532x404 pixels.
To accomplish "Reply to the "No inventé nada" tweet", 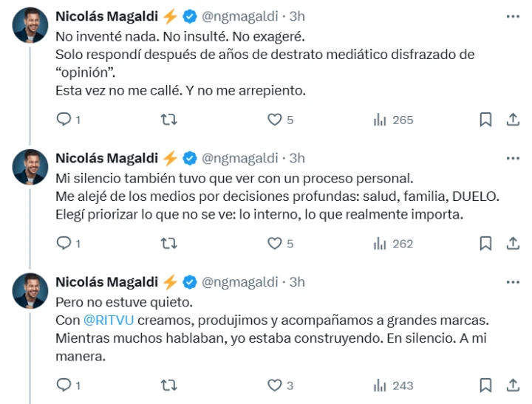I will pos(64,120).
